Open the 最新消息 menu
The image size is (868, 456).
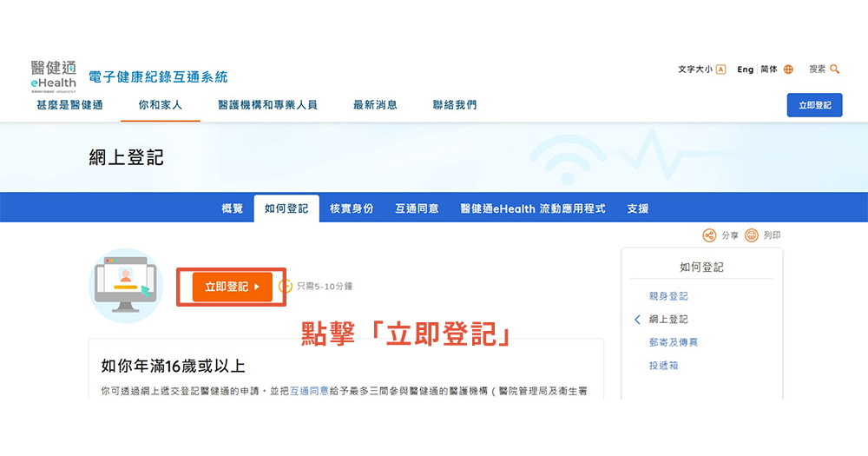(375, 105)
